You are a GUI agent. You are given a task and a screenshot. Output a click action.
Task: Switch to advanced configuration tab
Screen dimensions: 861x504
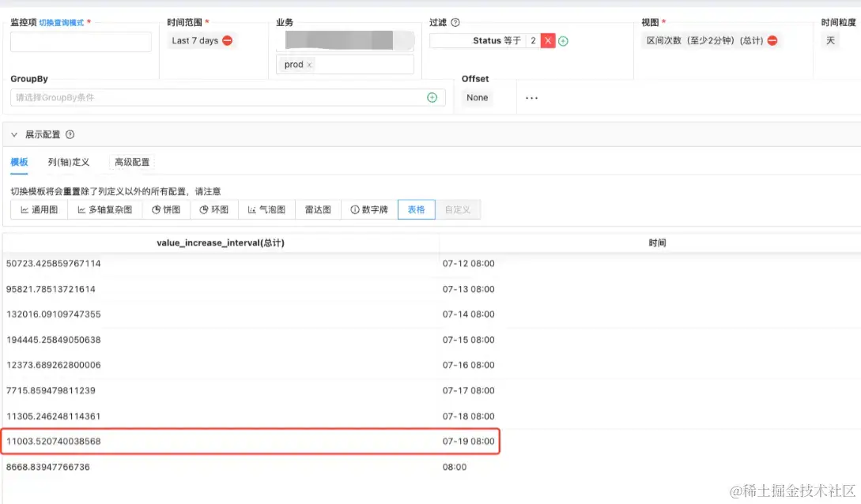[x=132, y=162]
